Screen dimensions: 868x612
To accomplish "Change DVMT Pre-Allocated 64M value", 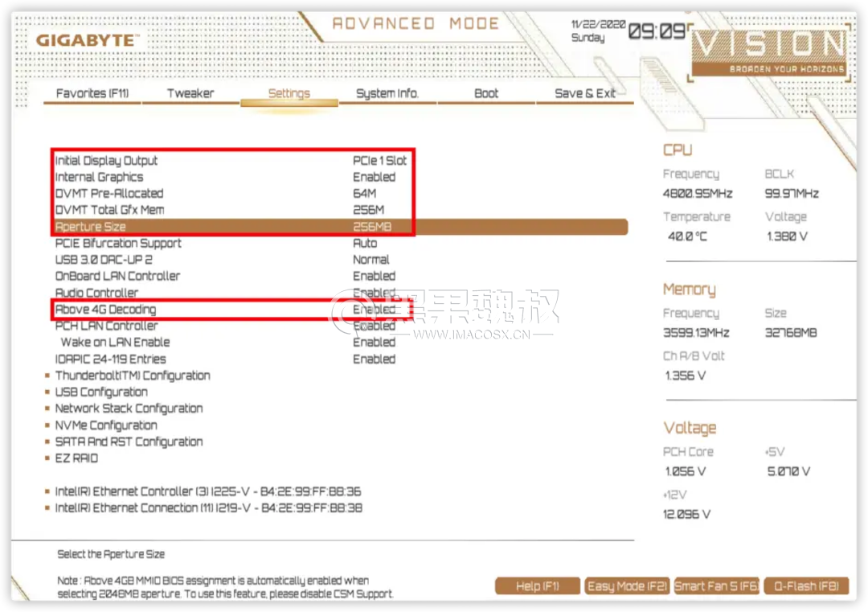I will (x=365, y=193).
